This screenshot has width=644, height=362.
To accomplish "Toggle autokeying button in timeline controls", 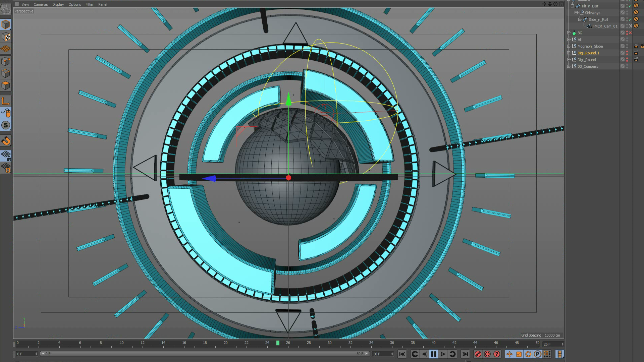I will point(487,354).
